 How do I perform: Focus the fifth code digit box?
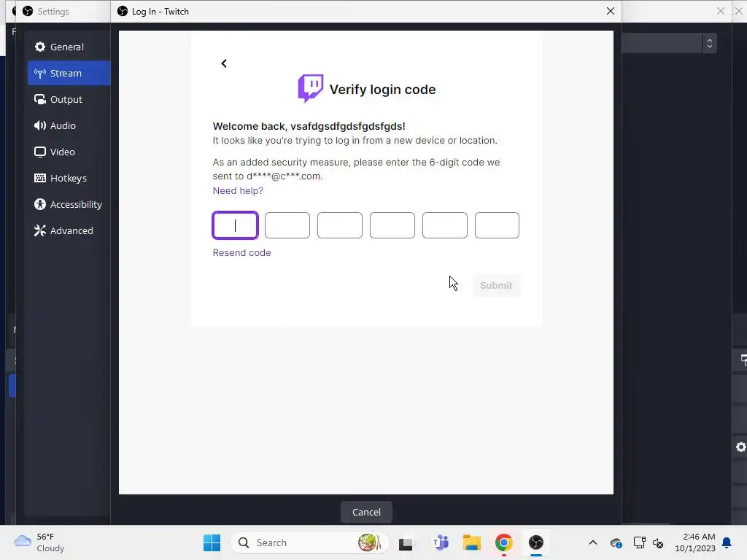(444, 225)
